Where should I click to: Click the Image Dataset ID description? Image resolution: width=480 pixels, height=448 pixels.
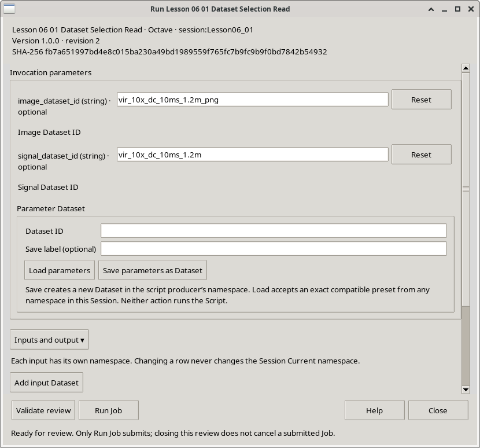click(49, 133)
